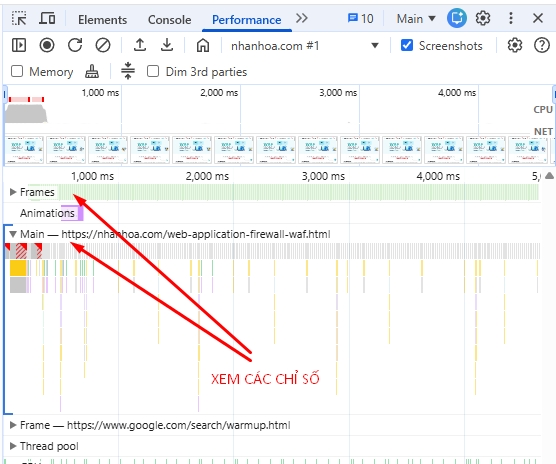Clear the recording with the clear icon
The image size is (556, 464).
(103, 45)
